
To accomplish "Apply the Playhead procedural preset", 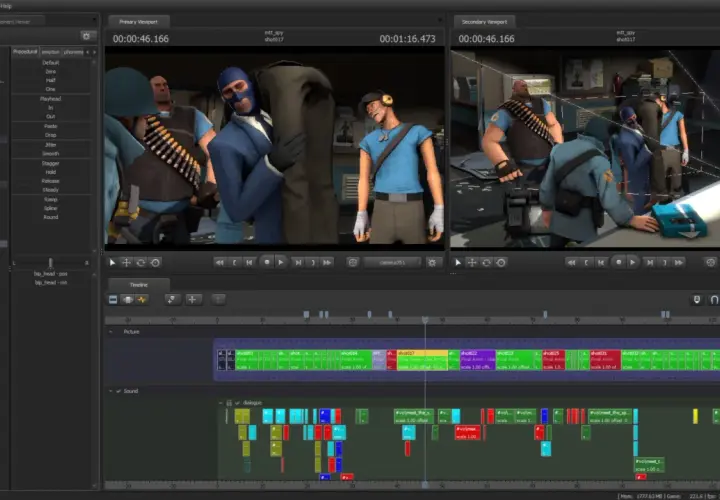I will pyautogui.click(x=51, y=99).
